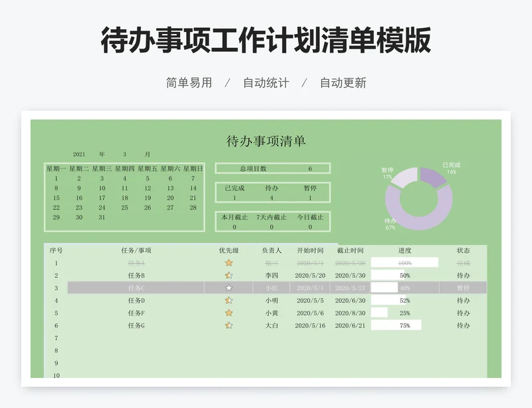
Task: Click the 已完成 count header in summary box
Action: (x=235, y=188)
